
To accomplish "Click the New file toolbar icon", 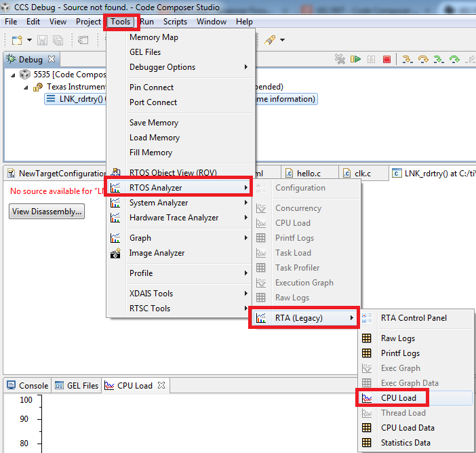I will [17, 40].
